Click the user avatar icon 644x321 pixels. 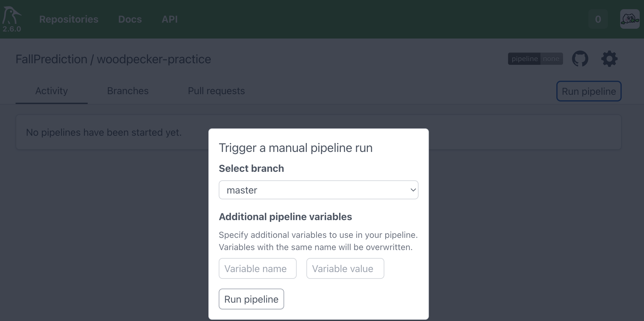[630, 19]
